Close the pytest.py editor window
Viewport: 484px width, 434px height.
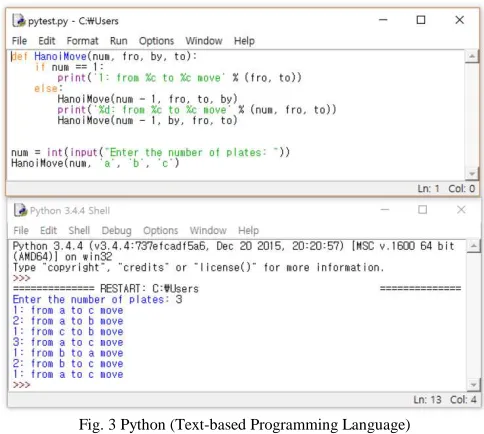pyautogui.click(x=460, y=20)
